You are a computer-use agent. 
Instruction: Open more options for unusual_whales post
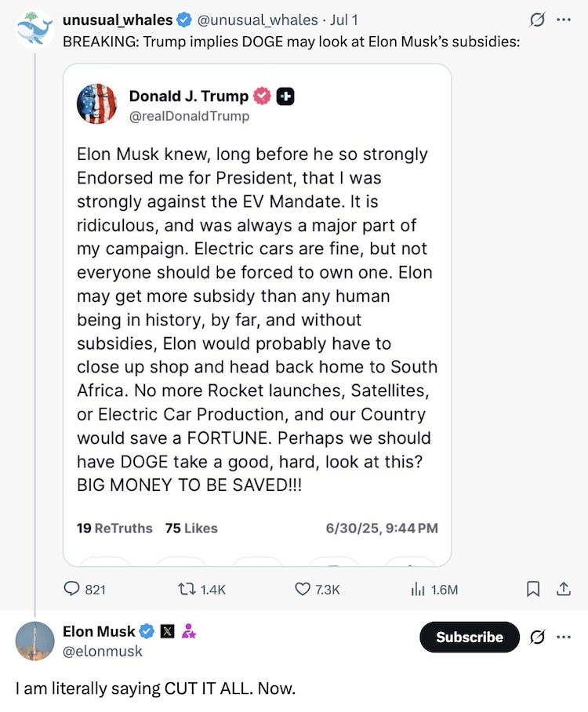click(x=563, y=20)
